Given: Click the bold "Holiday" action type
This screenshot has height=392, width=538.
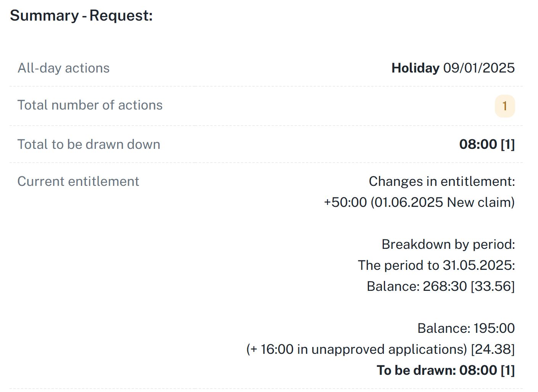Looking at the screenshot, I should 415,68.
